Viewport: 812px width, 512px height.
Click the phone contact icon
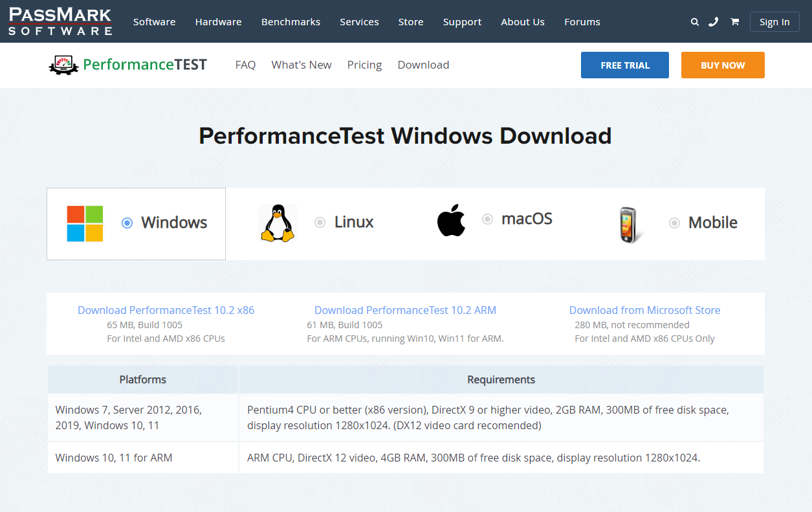pyautogui.click(x=713, y=22)
